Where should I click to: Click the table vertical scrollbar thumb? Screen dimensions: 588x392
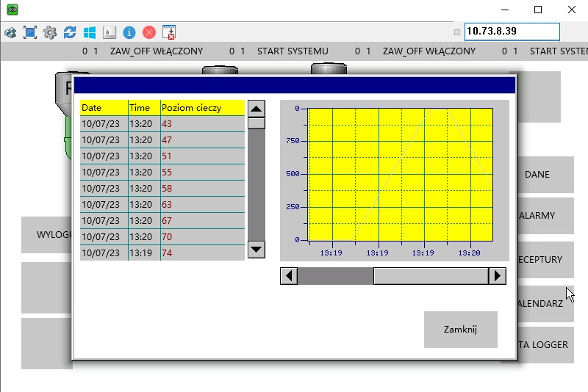257,123
